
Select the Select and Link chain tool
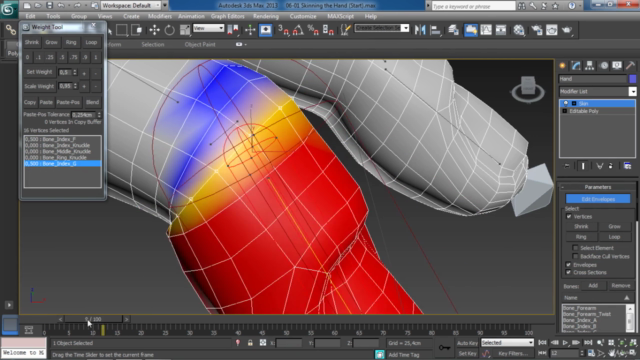tap(10, 30)
